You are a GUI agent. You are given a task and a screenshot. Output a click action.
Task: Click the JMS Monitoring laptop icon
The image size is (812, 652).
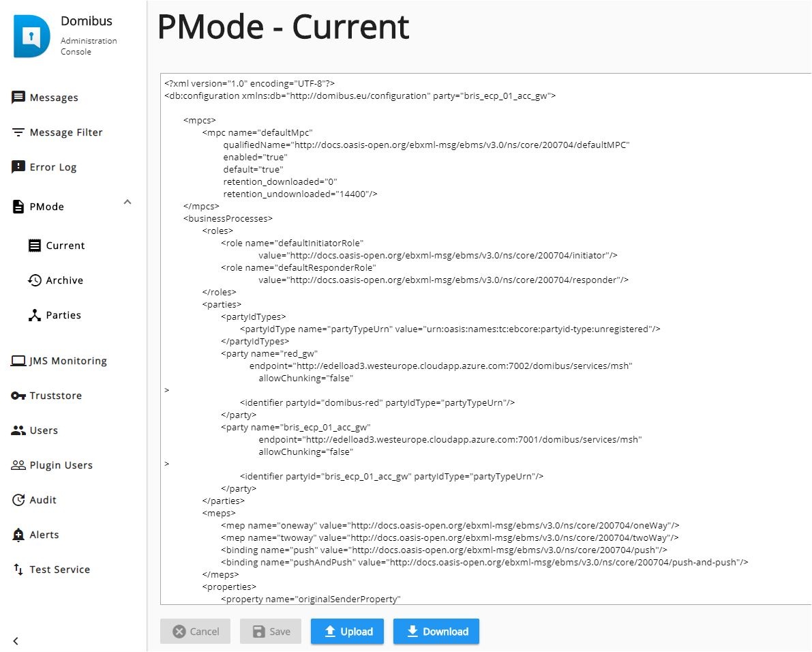point(18,361)
